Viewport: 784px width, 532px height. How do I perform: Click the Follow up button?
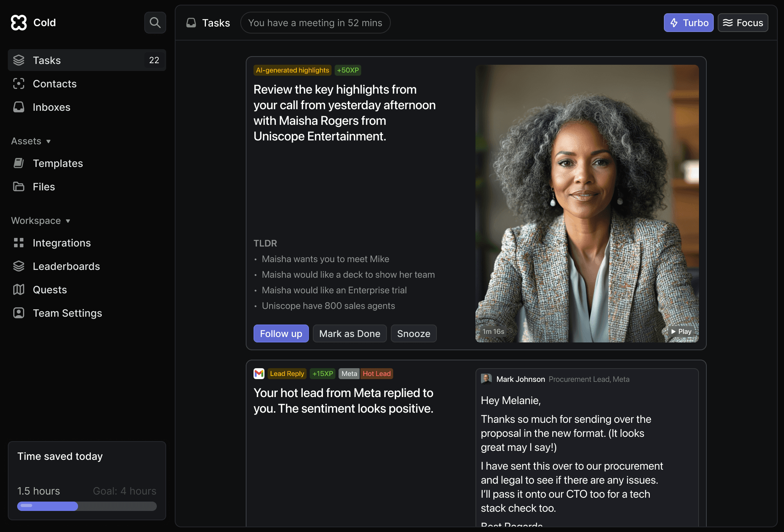[281, 333]
